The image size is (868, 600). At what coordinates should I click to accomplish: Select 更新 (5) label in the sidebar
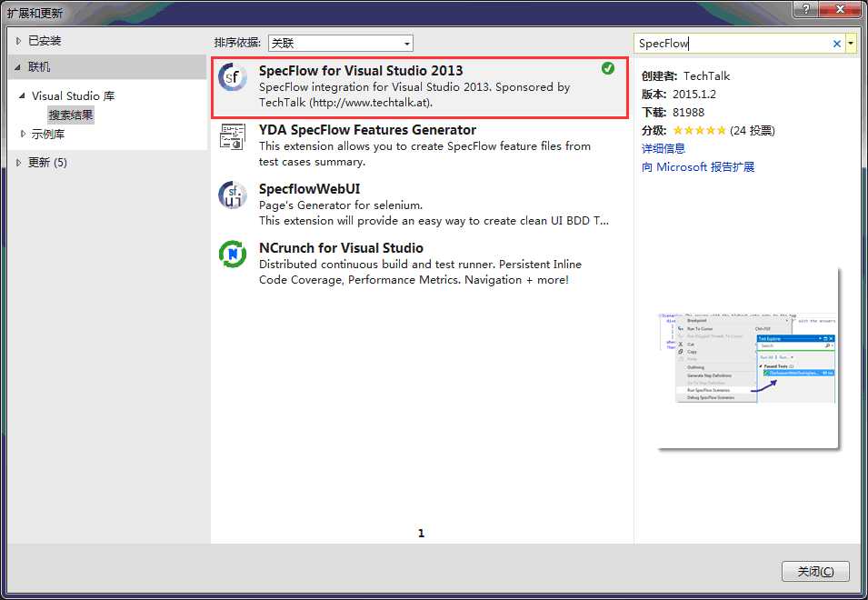[x=47, y=162]
